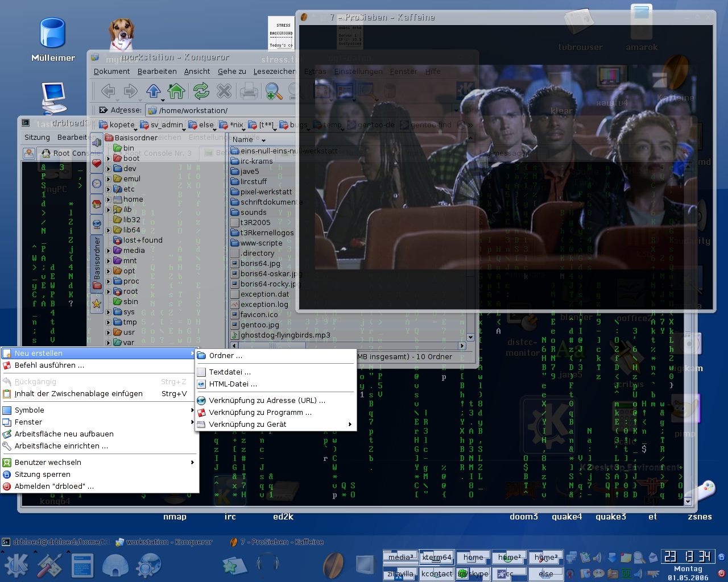
Task: Open the K menu on the panel
Action: [16, 566]
